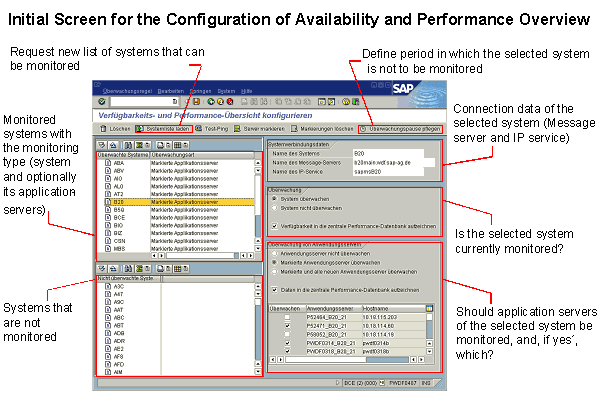Click the green Back arrow icon

click(x=211, y=102)
